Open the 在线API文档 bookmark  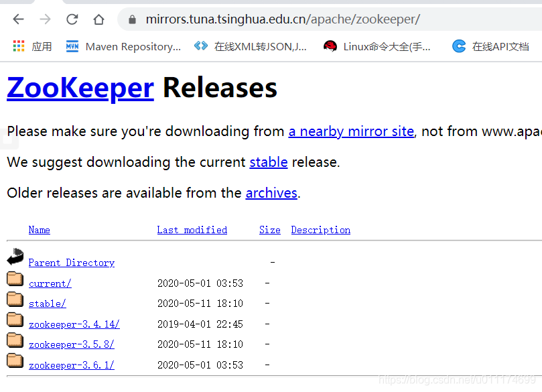click(x=490, y=46)
